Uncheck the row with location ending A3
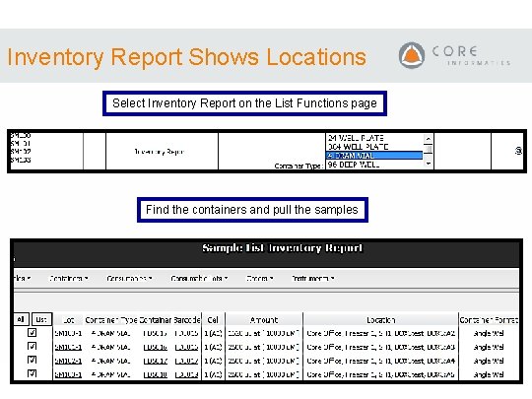 tap(32, 346)
